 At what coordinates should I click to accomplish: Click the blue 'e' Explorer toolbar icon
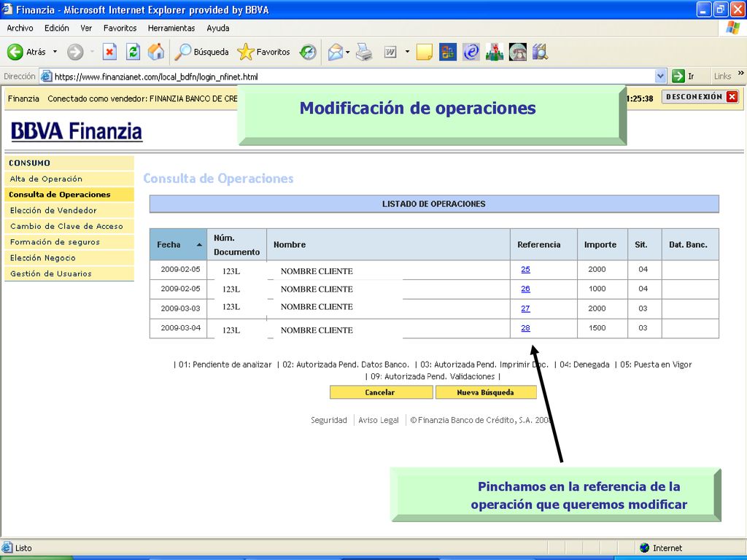[471, 52]
